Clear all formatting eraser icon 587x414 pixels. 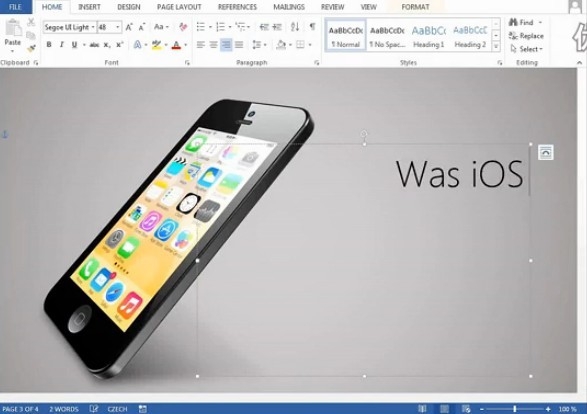pyautogui.click(x=183, y=27)
